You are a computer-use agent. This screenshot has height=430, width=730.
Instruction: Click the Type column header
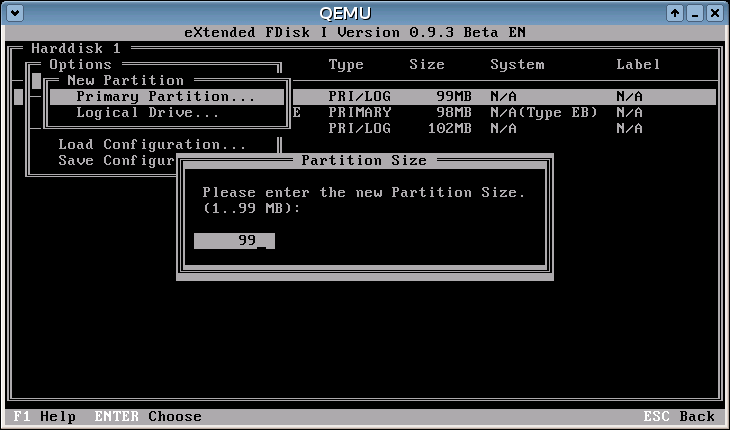pyautogui.click(x=346, y=65)
